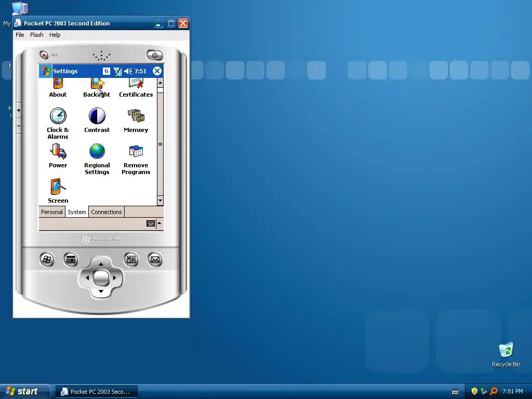Click the D-pad down arrow
This screenshot has height=399, width=532.
(101, 291)
